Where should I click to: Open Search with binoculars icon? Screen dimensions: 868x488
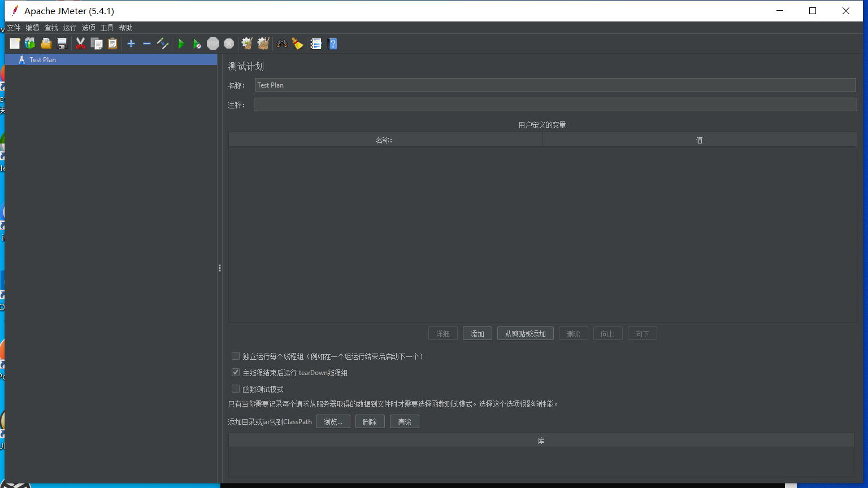(x=281, y=43)
